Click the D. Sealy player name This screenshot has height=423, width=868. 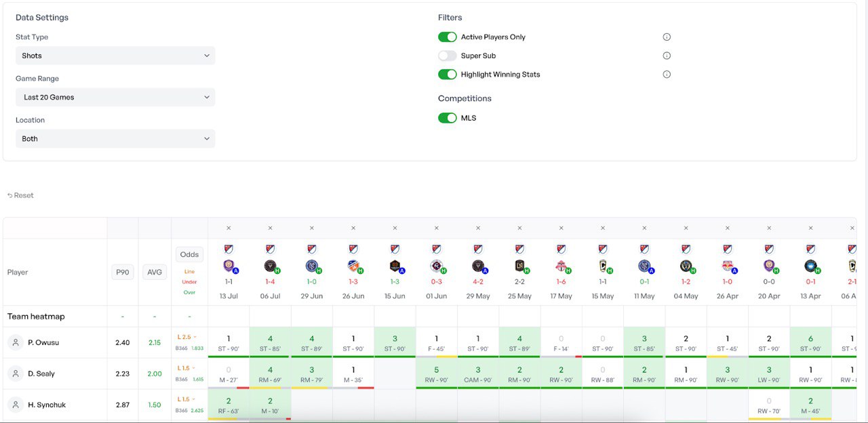pos(41,374)
